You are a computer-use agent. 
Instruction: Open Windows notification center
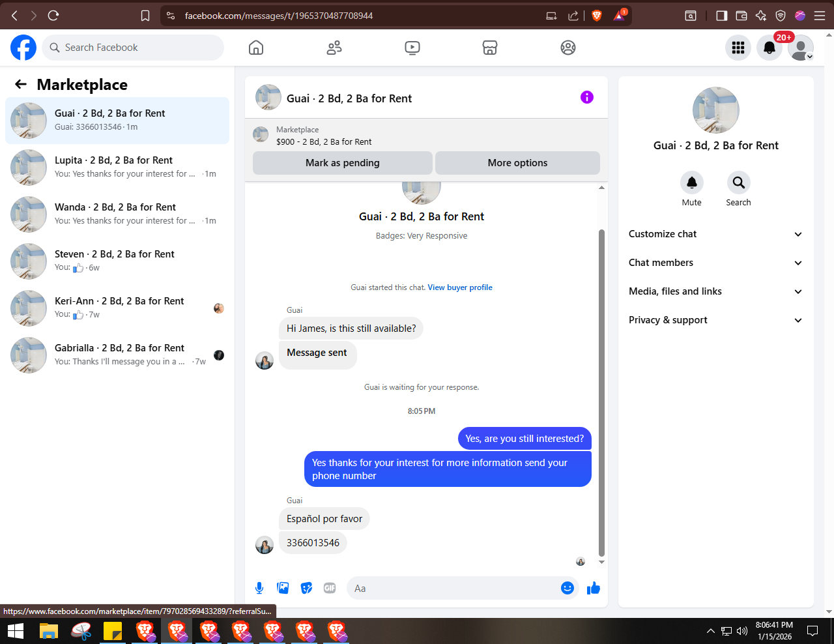pyautogui.click(x=812, y=631)
